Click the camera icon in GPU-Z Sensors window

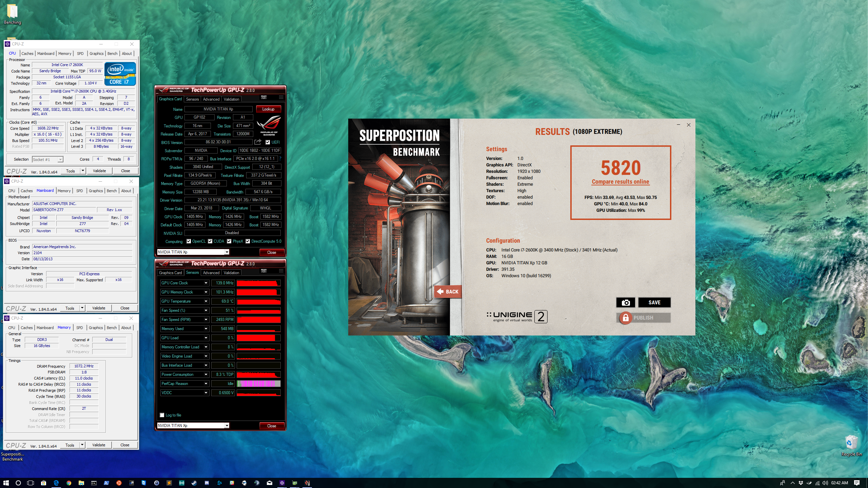(263, 271)
